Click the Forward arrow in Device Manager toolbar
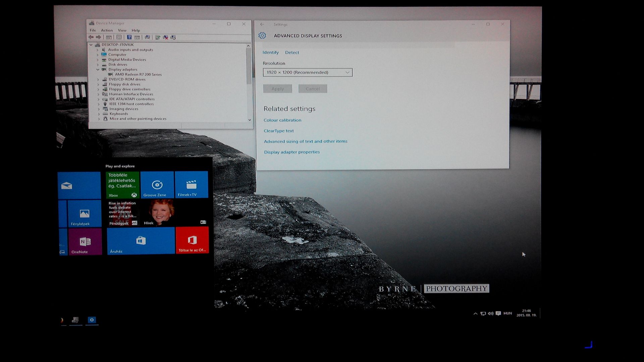Screen dimensions: 644x362 pyautogui.click(x=98, y=37)
